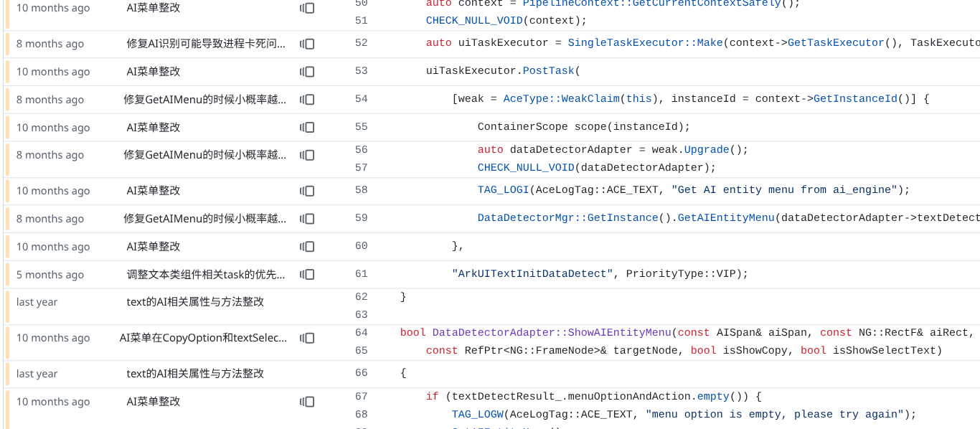Select line number 61
This screenshot has width=980, height=429.
pos(362,274)
